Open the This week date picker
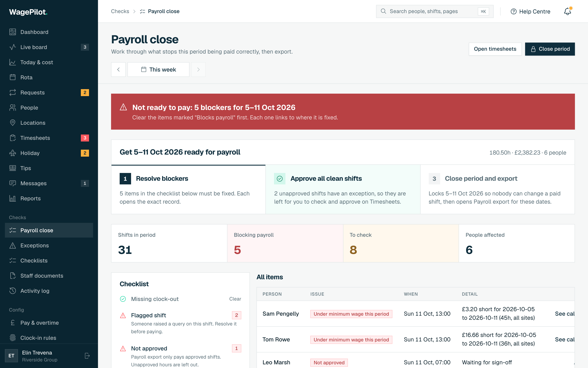588x368 pixels. coord(158,69)
